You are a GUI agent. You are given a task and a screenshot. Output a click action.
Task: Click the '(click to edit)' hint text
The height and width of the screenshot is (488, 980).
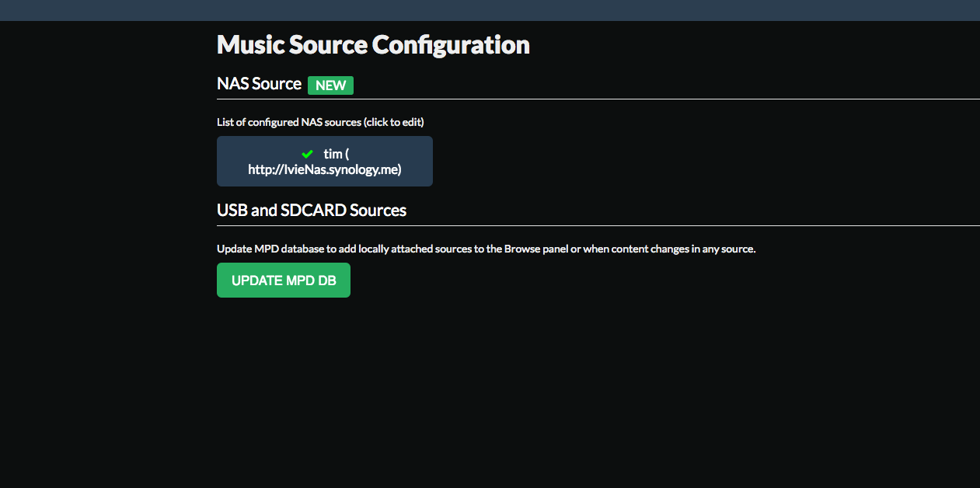394,122
